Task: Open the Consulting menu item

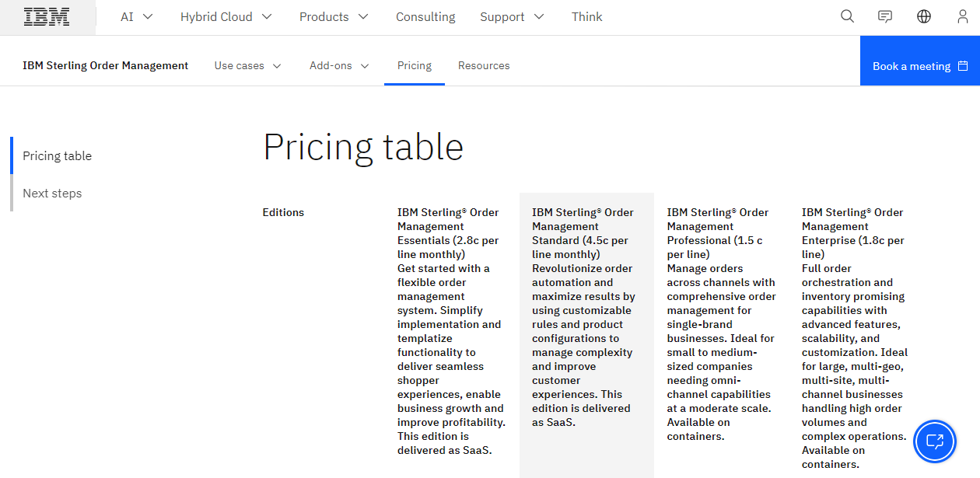Action: pyautogui.click(x=425, y=16)
